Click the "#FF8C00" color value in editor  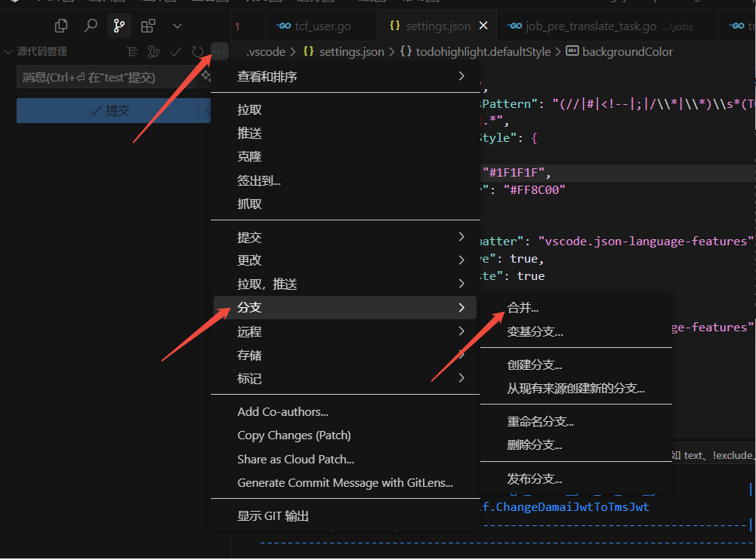[x=534, y=190]
